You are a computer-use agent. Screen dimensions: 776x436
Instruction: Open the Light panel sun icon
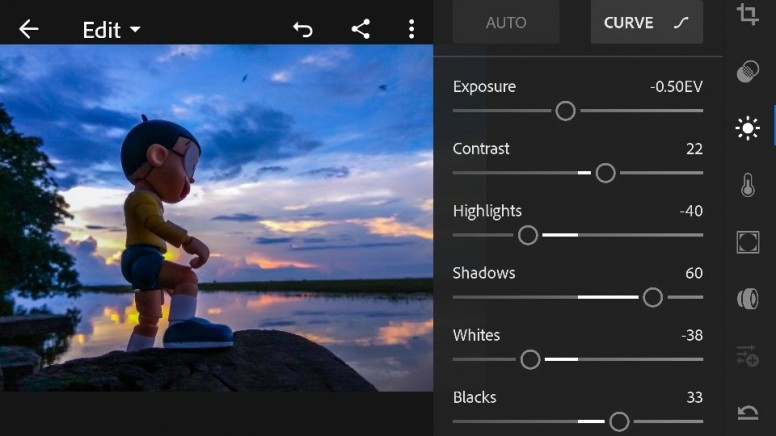point(747,129)
